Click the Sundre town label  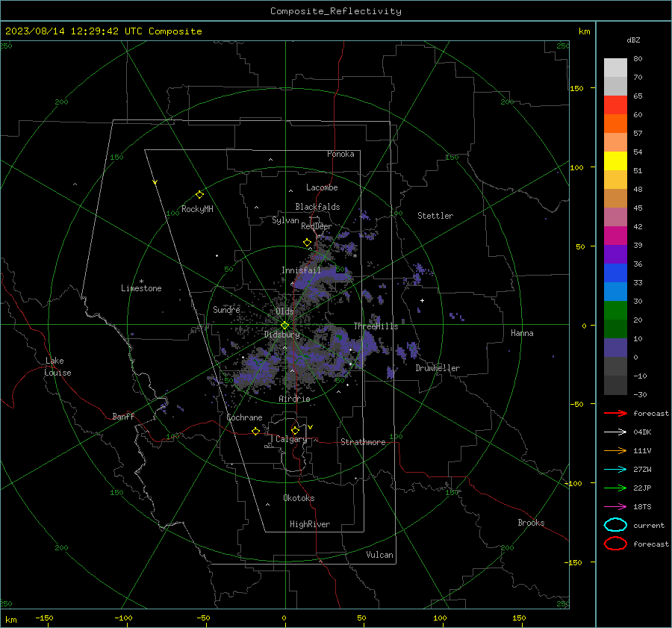click(226, 309)
